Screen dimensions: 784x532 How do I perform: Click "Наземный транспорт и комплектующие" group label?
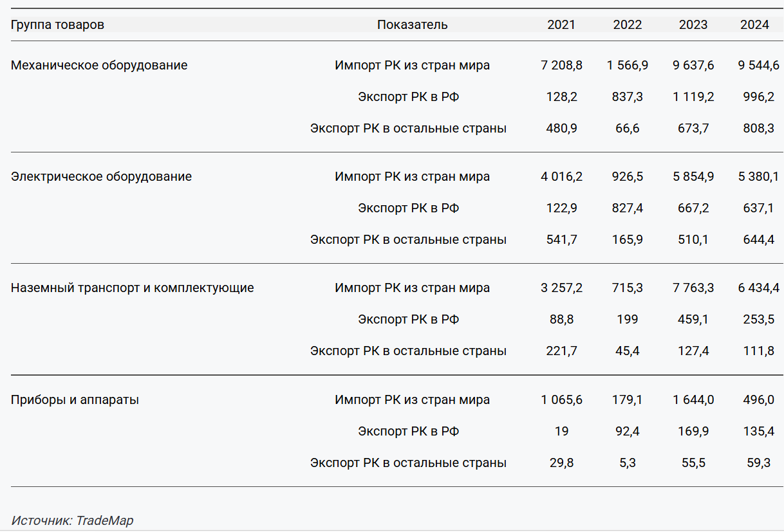[132, 288]
